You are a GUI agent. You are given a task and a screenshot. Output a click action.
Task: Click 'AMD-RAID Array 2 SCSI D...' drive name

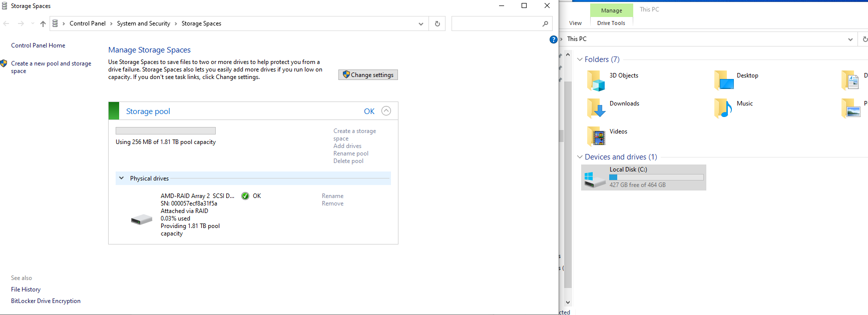coord(197,196)
